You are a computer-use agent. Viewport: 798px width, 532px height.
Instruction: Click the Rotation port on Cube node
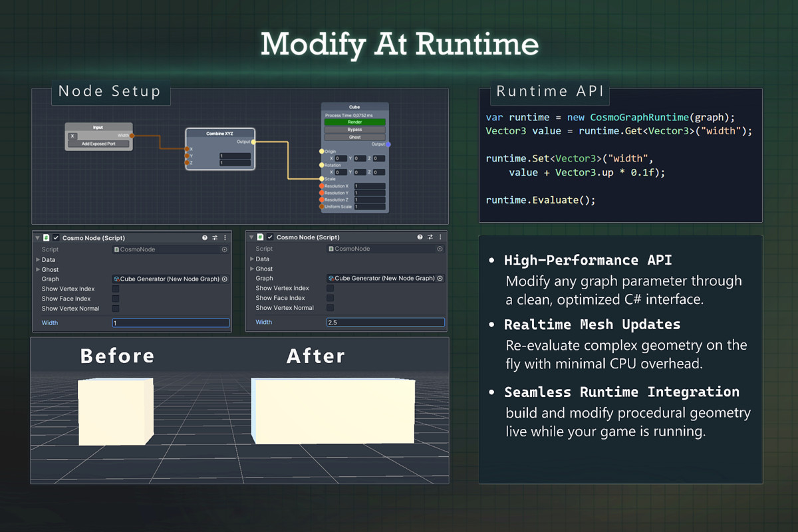pos(322,166)
